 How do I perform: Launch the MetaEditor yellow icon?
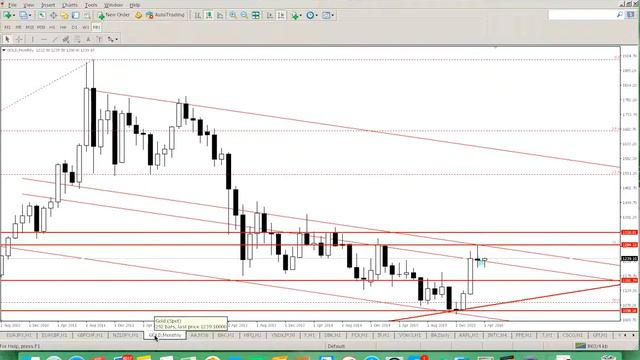138,15
